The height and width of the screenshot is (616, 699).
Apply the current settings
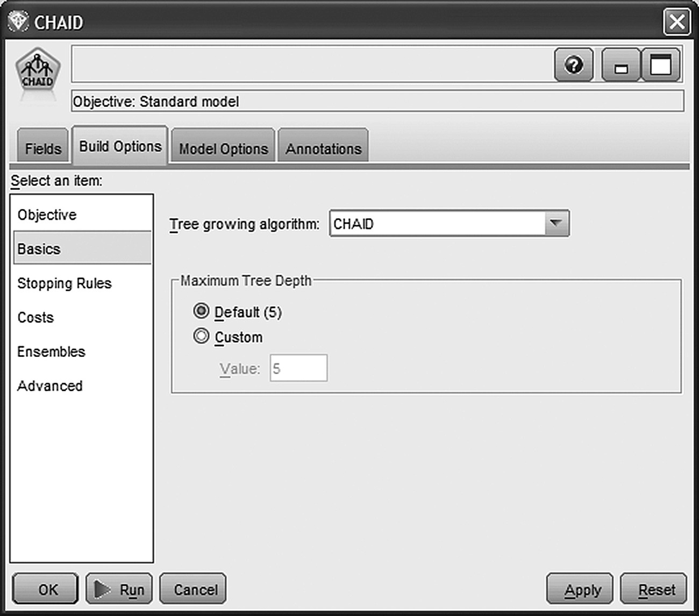(580, 589)
